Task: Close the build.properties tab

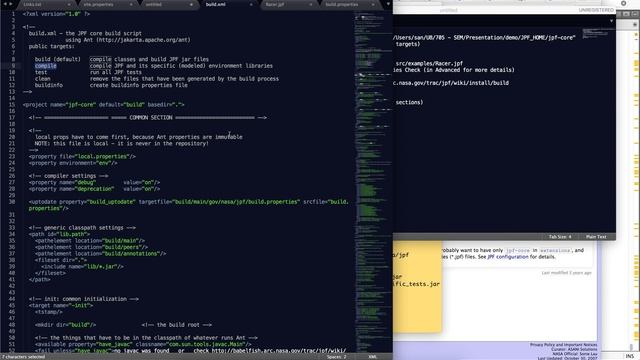Action: (x=373, y=4)
